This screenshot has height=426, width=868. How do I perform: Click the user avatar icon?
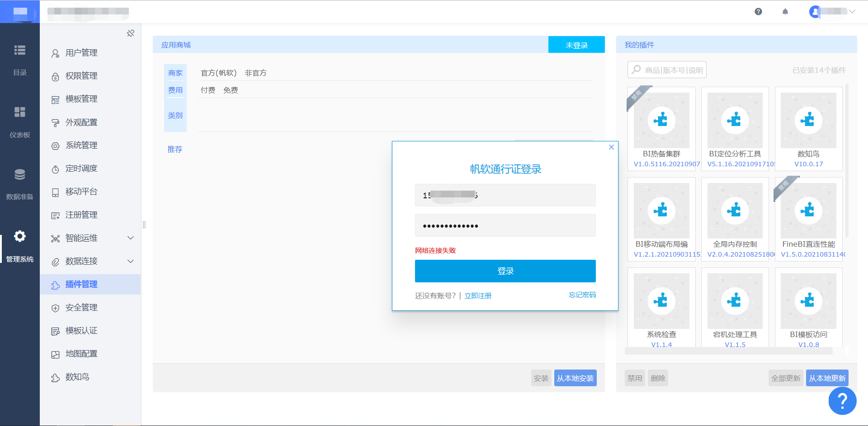tap(815, 12)
